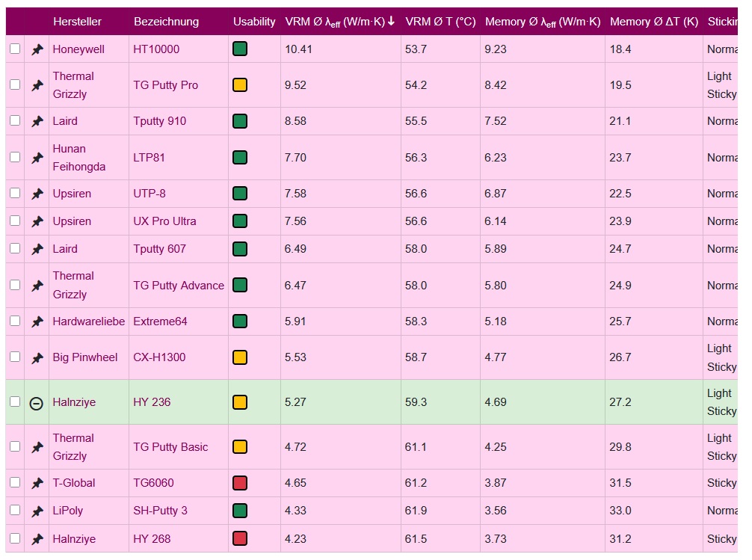Click the T-Global manufacturer link
Screen dimensions: 752x560
74,483
